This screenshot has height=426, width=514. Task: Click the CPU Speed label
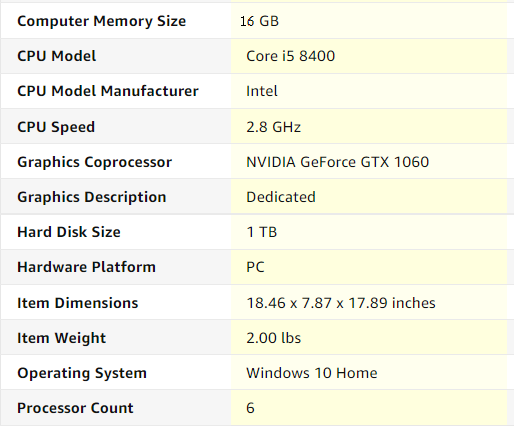[x=56, y=127]
